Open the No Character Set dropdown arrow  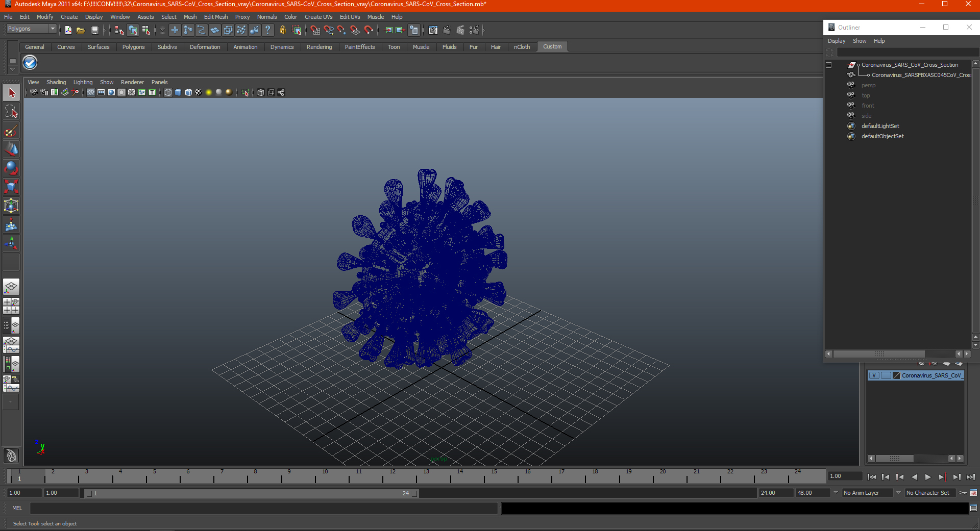click(x=899, y=493)
